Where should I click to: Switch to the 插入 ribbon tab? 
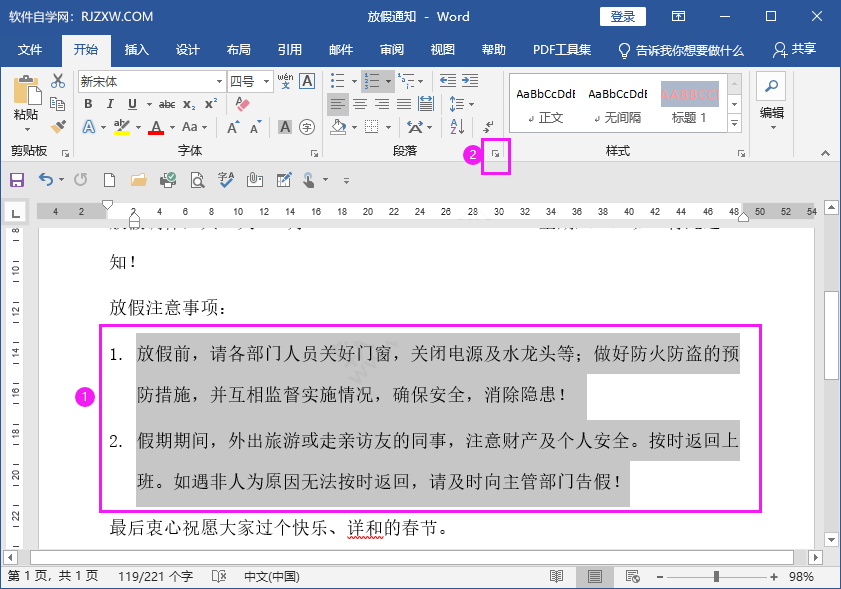[x=136, y=49]
